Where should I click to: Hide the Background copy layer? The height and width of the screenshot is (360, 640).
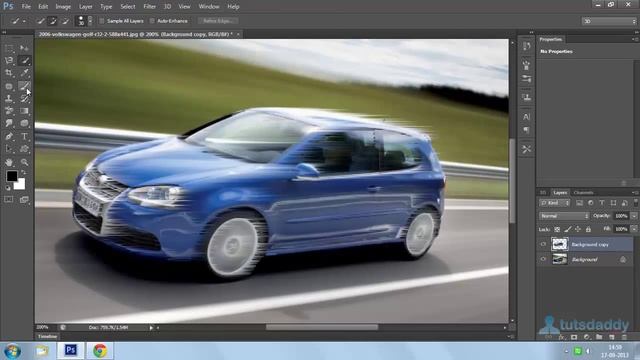point(543,244)
